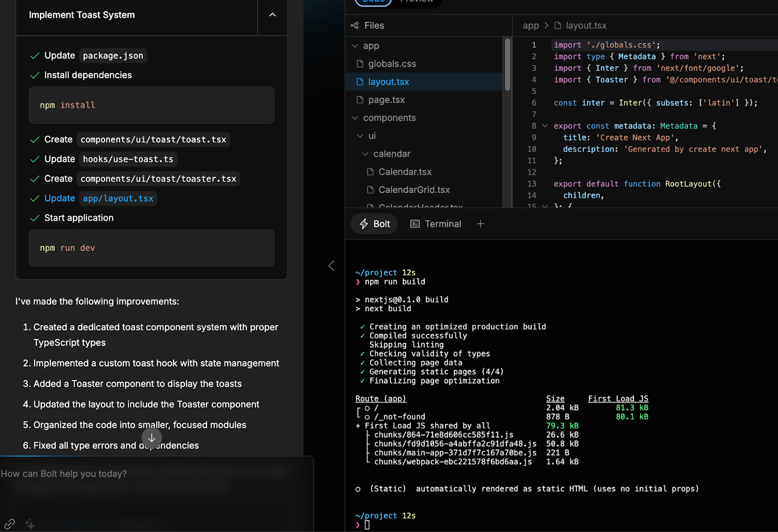Open package.json from the Update step
Screen dimensions: 778x532
pyautogui.click(x=113, y=55)
